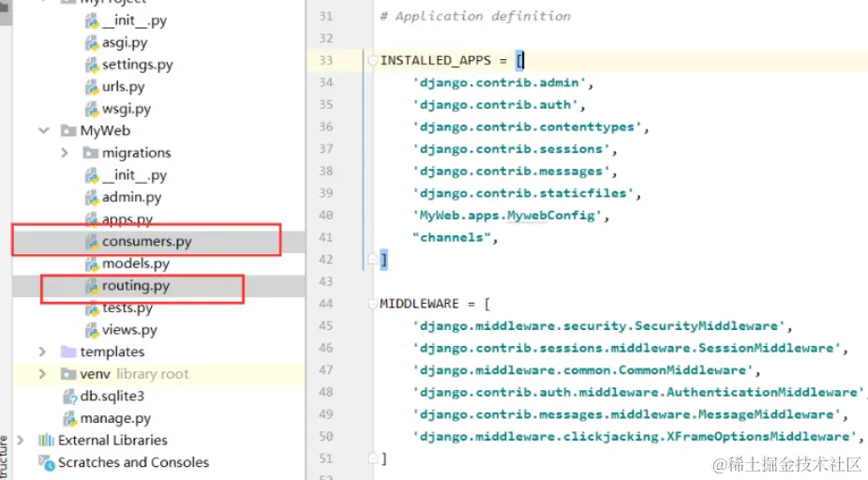Expand the templates folder
The height and width of the screenshot is (480, 868).
(x=42, y=352)
